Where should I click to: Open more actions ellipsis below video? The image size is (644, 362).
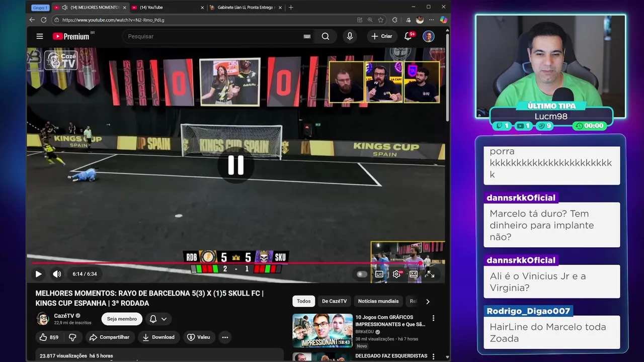click(225, 337)
